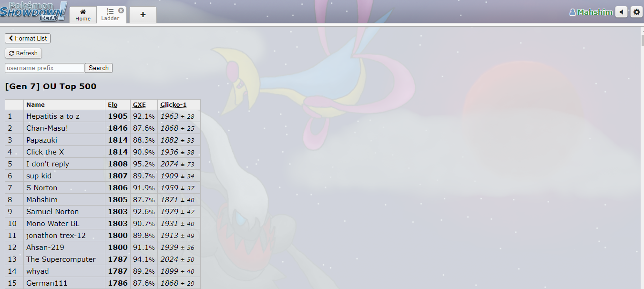This screenshot has width=644, height=289.
Task: Click Glicko value 2074 ± 73
Action: pos(177,164)
